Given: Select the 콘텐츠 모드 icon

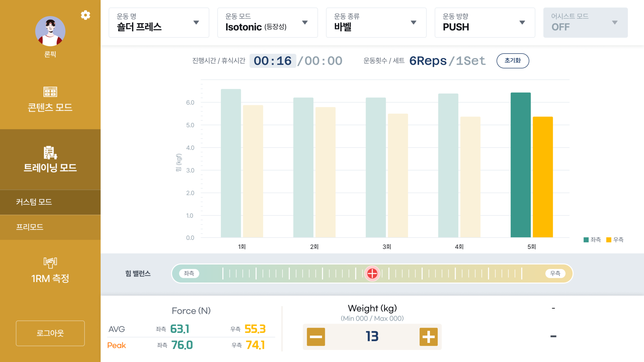Looking at the screenshot, I should tap(50, 92).
